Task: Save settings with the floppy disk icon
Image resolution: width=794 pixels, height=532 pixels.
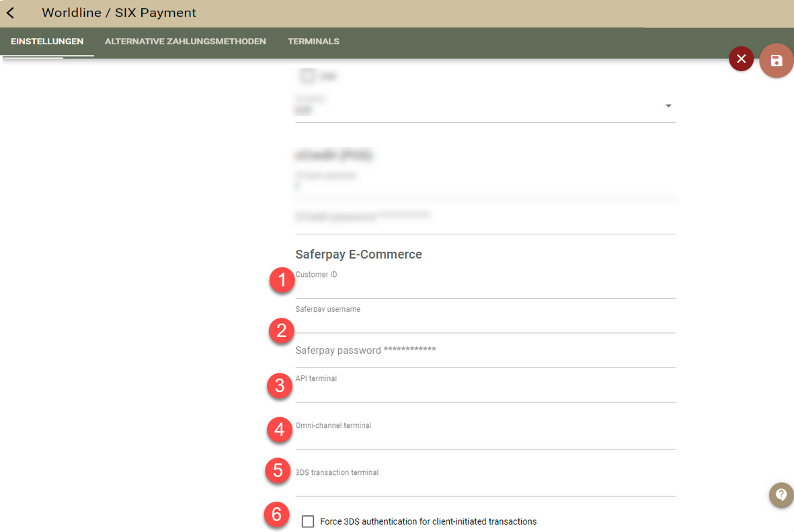Action: [x=777, y=60]
